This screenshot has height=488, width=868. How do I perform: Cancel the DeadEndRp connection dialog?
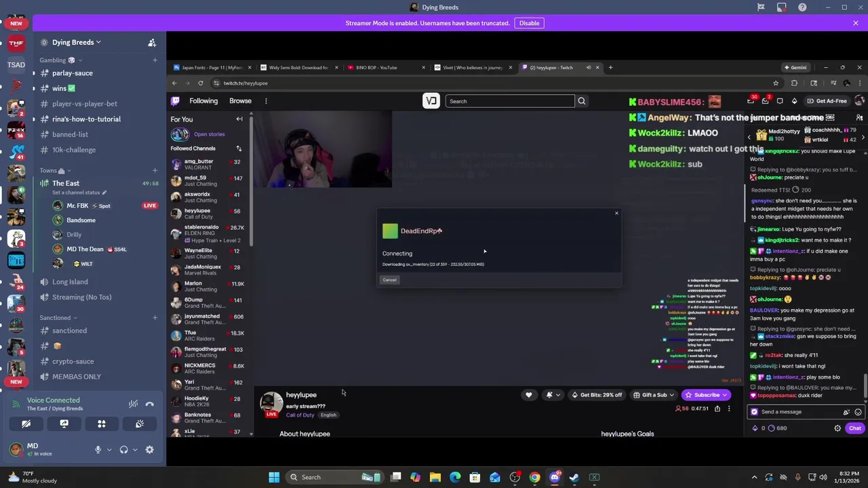pyautogui.click(x=389, y=280)
